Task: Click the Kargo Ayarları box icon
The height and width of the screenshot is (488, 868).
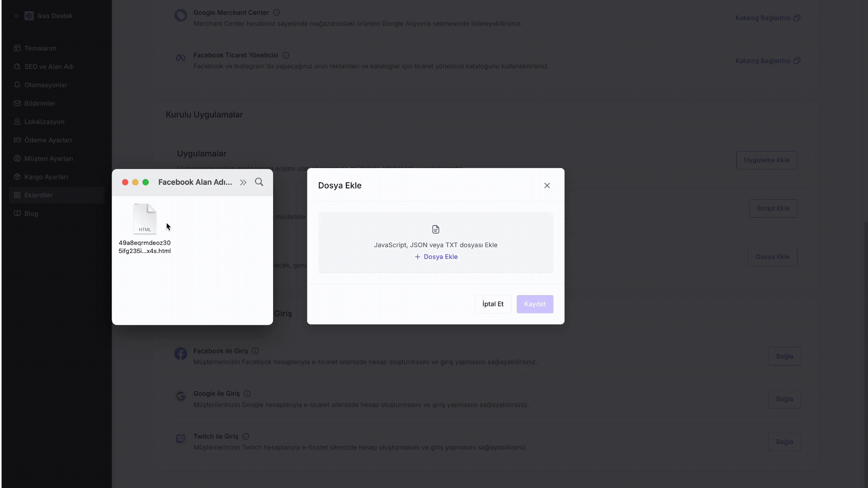Action: point(17,177)
